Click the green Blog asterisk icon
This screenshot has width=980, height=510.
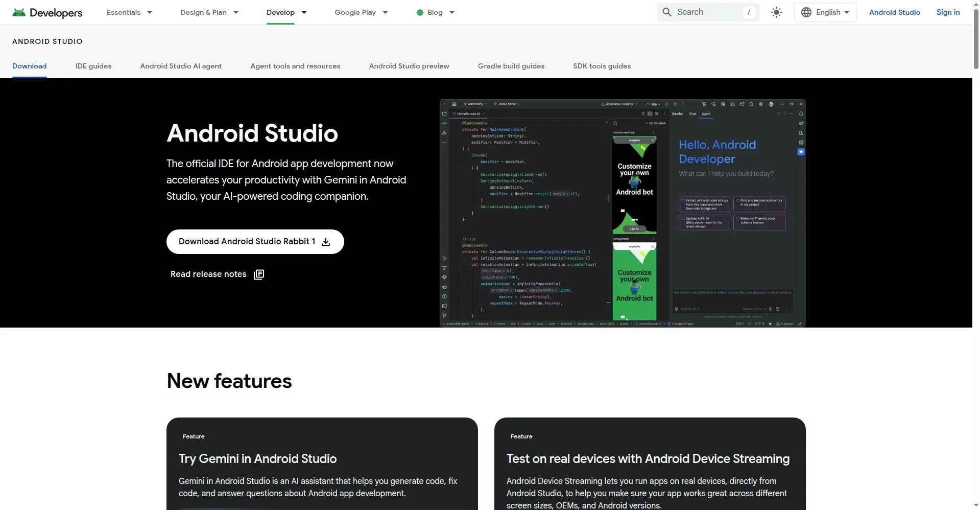click(420, 12)
